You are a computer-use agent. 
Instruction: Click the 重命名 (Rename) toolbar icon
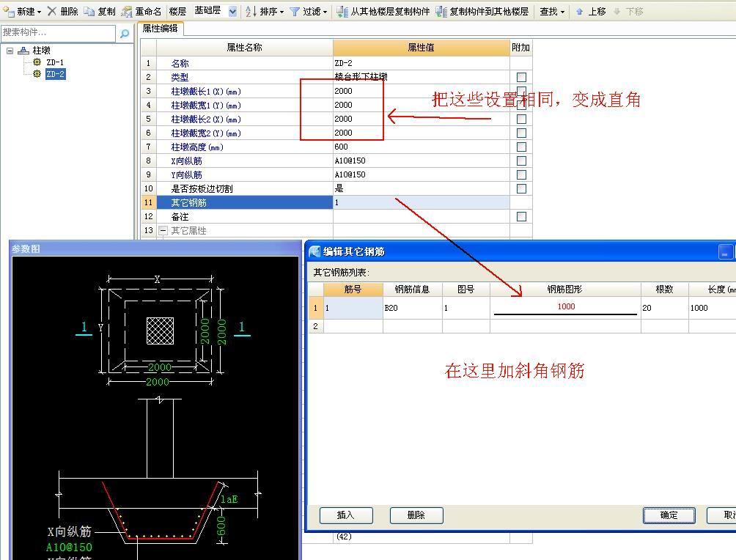[126, 11]
